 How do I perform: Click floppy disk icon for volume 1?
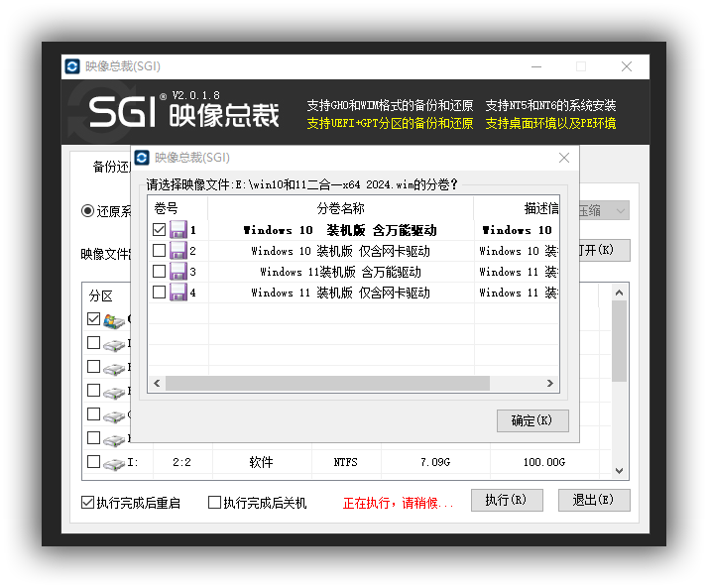(178, 230)
